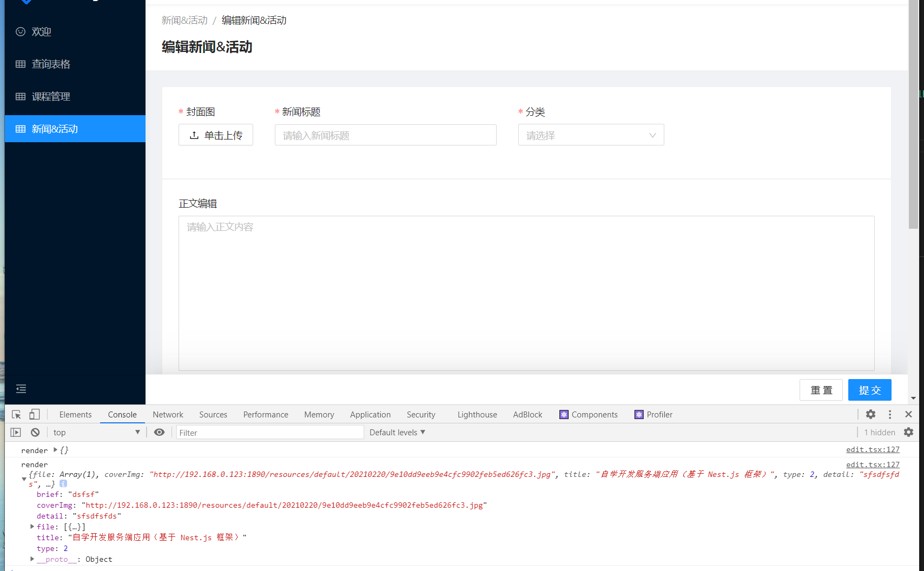Click the 提交 submit button
This screenshot has height=571, width=924.
tap(869, 390)
